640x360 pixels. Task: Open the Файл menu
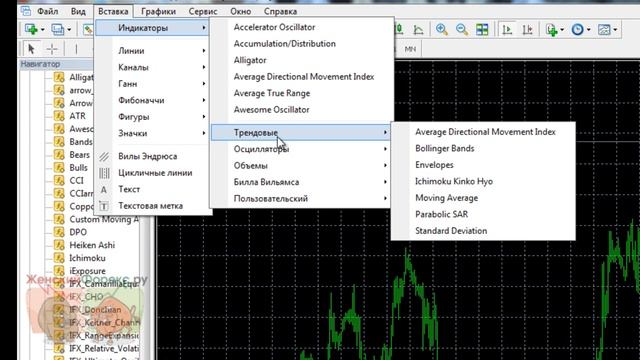pyautogui.click(x=47, y=11)
